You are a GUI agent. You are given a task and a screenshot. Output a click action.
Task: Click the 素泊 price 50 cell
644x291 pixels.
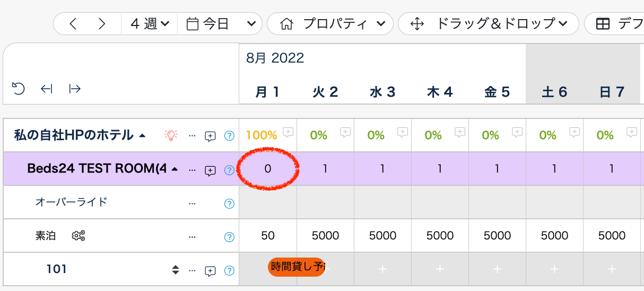(268, 235)
